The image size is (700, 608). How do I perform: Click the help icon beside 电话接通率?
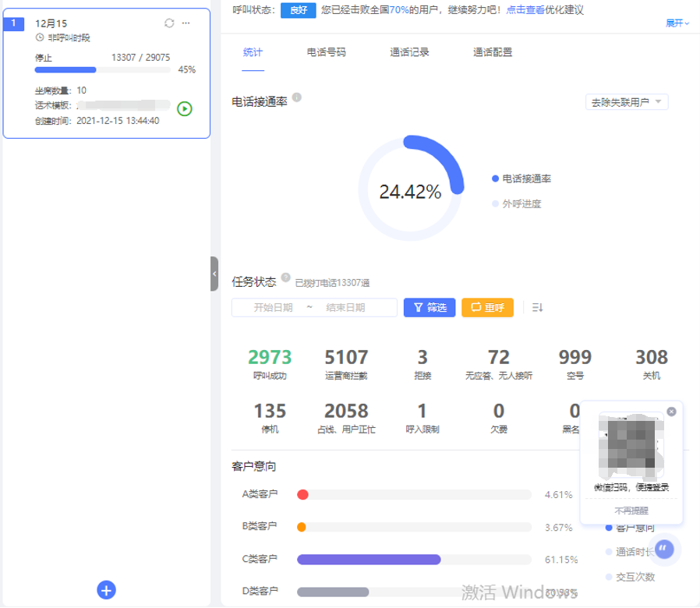click(x=297, y=98)
